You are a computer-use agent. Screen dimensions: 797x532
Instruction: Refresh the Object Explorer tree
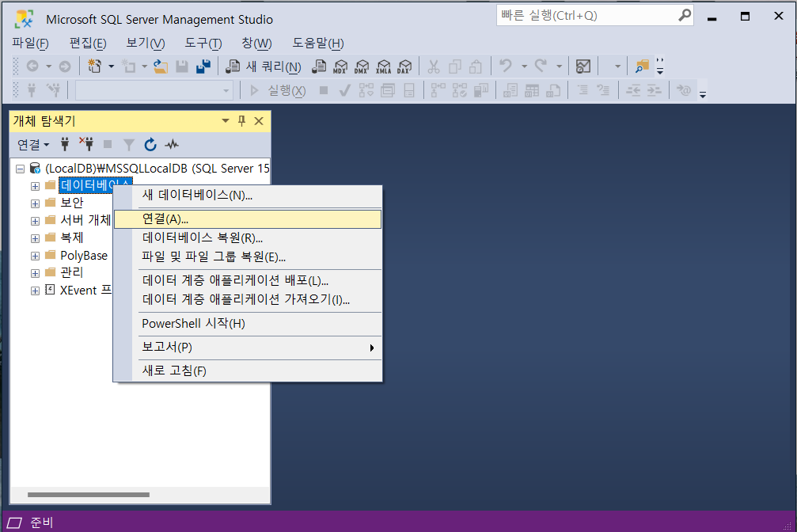pyautogui.click(x=150, y=144)
